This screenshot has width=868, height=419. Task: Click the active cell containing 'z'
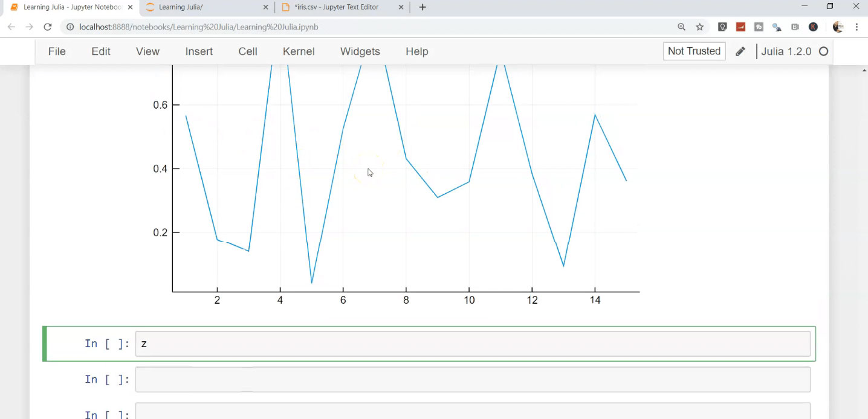472,344
